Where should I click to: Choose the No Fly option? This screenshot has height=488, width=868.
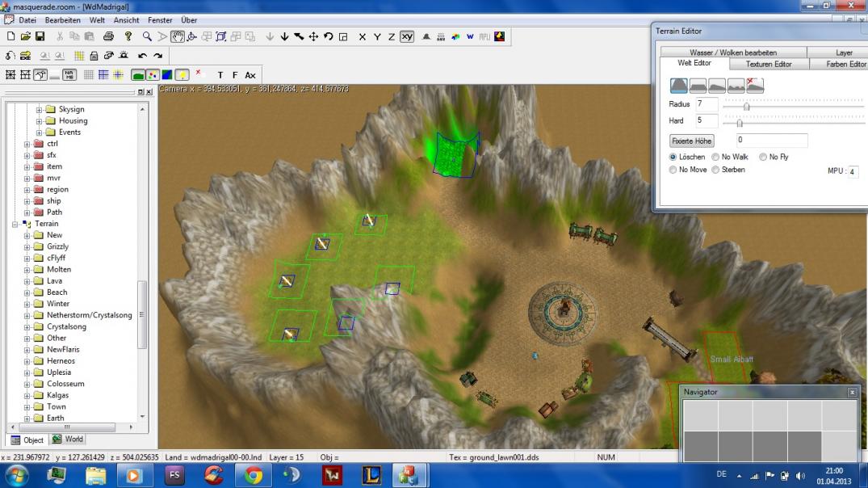(x=762, y=157)
